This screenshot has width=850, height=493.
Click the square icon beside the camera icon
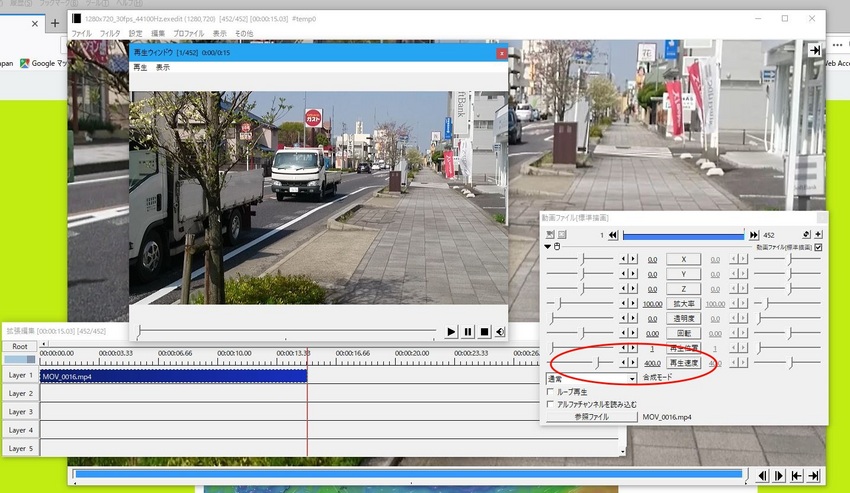click(562, 234)
